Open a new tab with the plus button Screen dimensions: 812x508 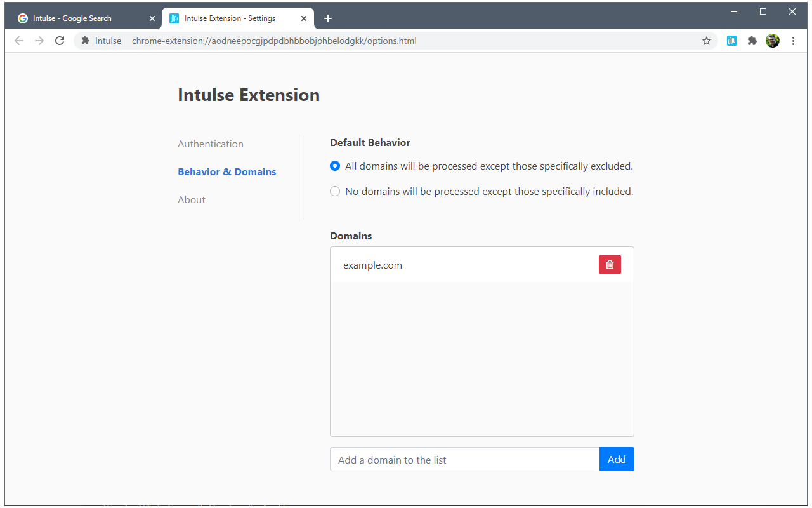coord(328,18)
